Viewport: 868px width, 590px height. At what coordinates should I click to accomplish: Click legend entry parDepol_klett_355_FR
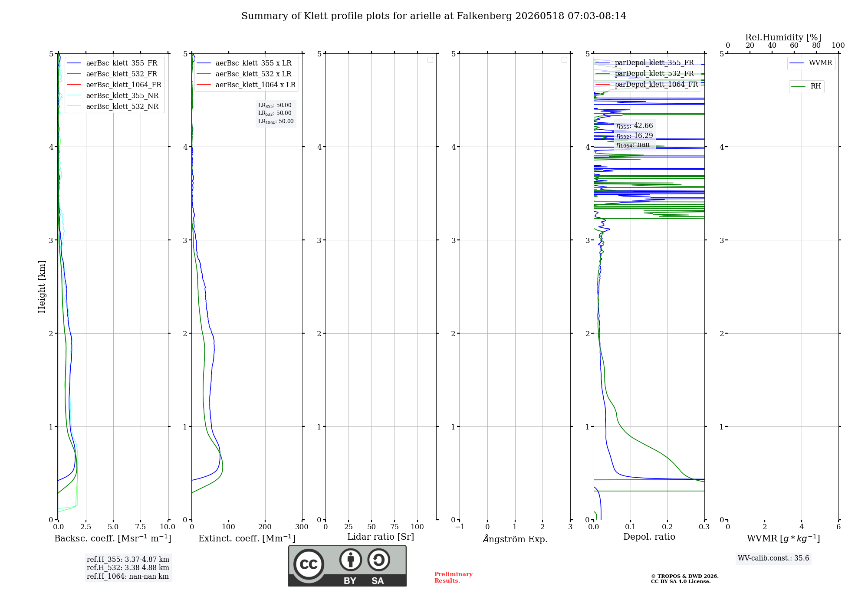tap(645, 63)
